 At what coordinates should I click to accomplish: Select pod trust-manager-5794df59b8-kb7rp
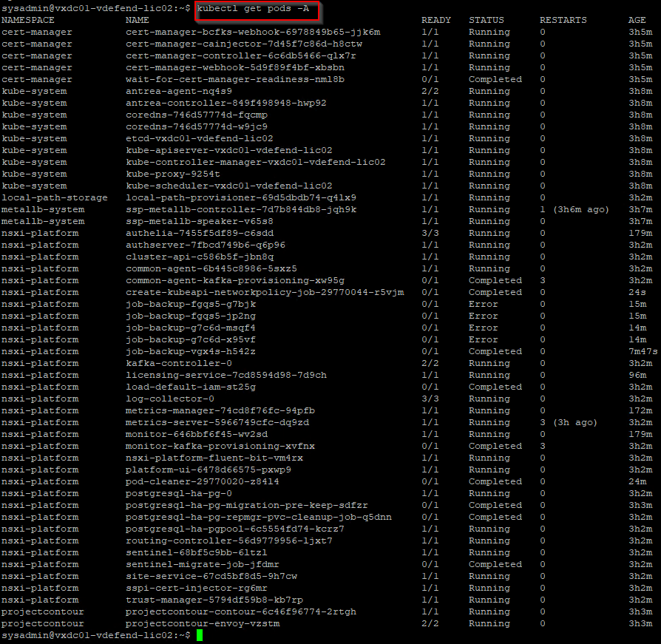tap(214, 600)
